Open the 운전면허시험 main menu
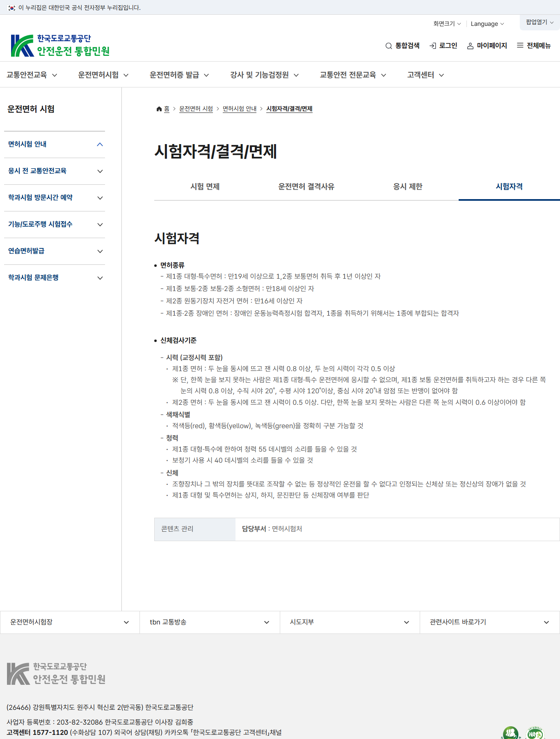The width and height of the screenshot is (560, 739). pyautogui.click(x=103, y=75)
